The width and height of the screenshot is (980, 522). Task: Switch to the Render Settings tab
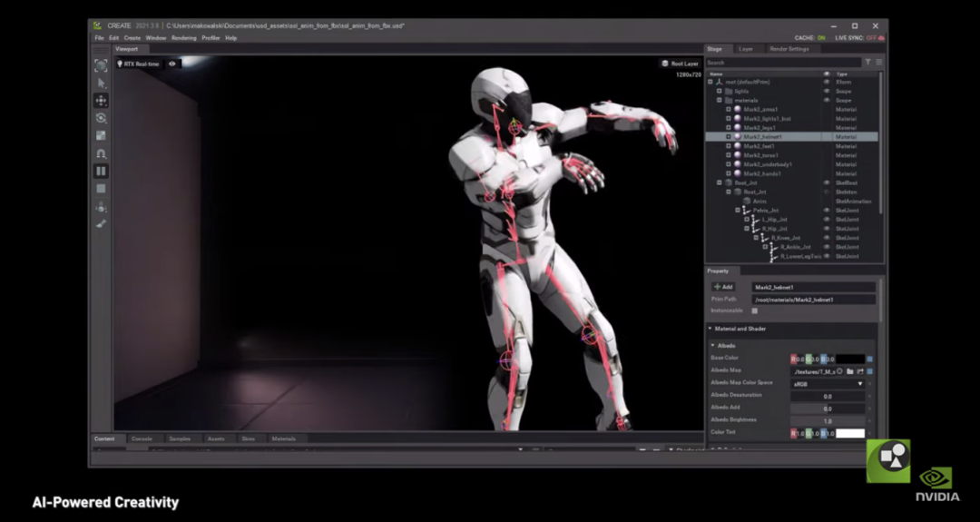[x=788, y=49]
